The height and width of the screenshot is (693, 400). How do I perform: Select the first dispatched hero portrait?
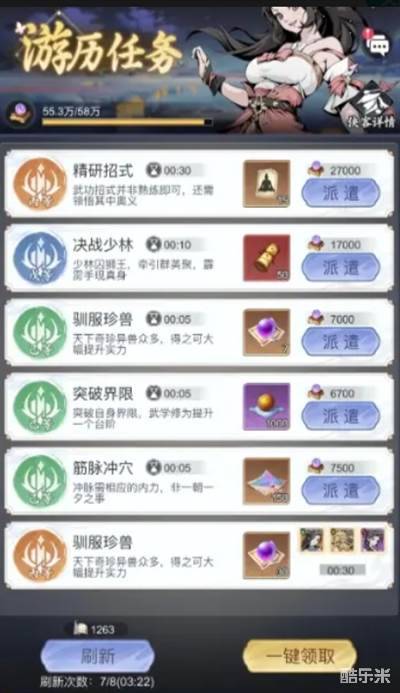click(x=312, y=540)
